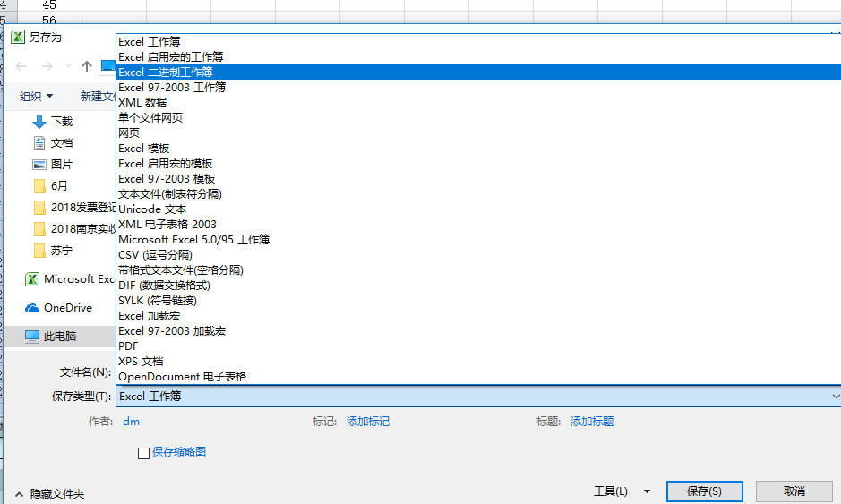The height and width of the screenshot is (504, 841).
Task: Click the 下载 blue arrow icon
Action: [39, 122]
